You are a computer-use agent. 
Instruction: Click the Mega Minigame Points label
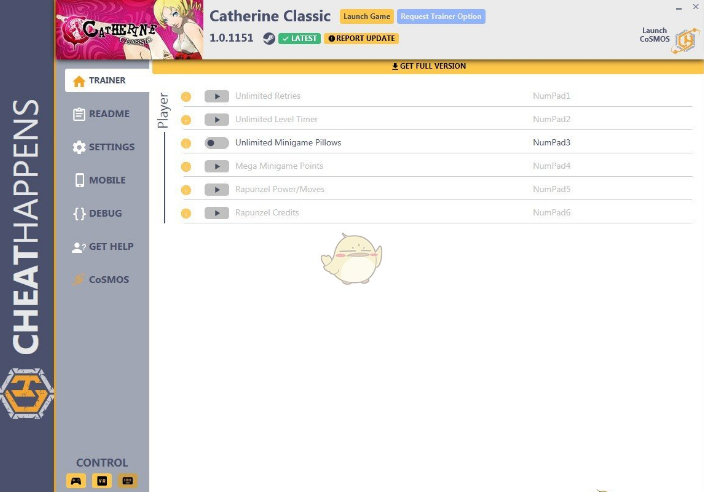point(279,166)
